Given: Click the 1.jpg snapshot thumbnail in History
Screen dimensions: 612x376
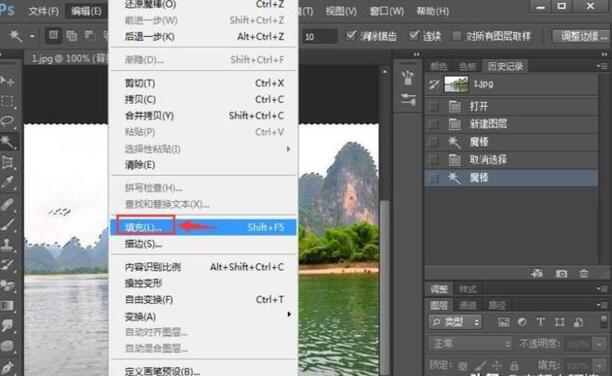Looking at the screenshot, I should point(457,84).
